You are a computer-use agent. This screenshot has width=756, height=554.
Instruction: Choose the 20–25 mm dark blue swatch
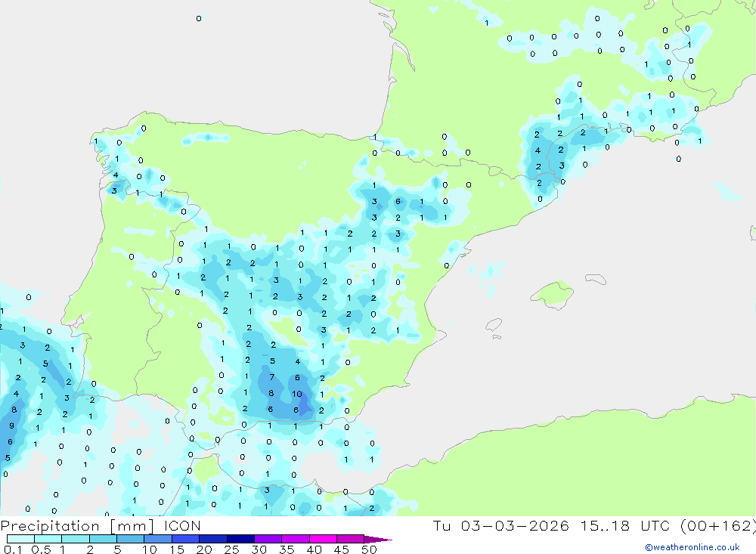pos(213,539)
